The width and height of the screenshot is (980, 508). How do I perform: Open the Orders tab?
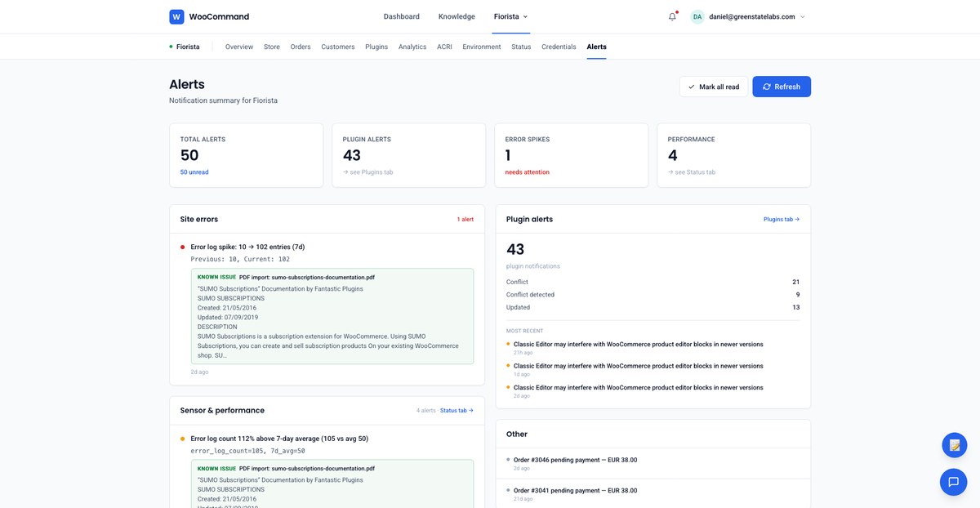pyautogui.click(x=301, y=47)
